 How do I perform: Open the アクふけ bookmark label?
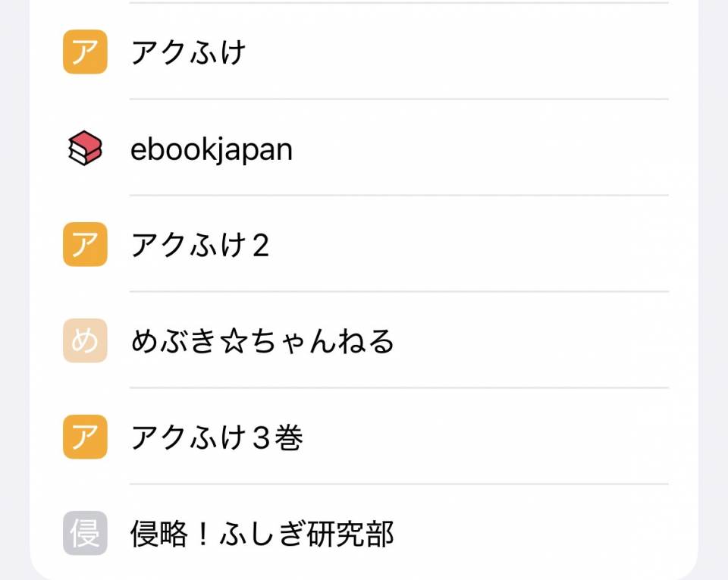coord(189,53)
